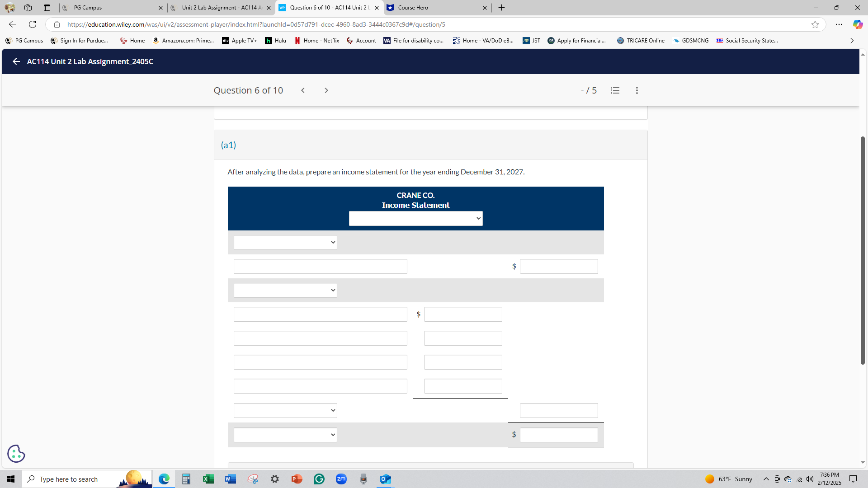Bookmark this page with the star icon
The height and width of the screenshot is (488, 868).
[x=815, y=24]
